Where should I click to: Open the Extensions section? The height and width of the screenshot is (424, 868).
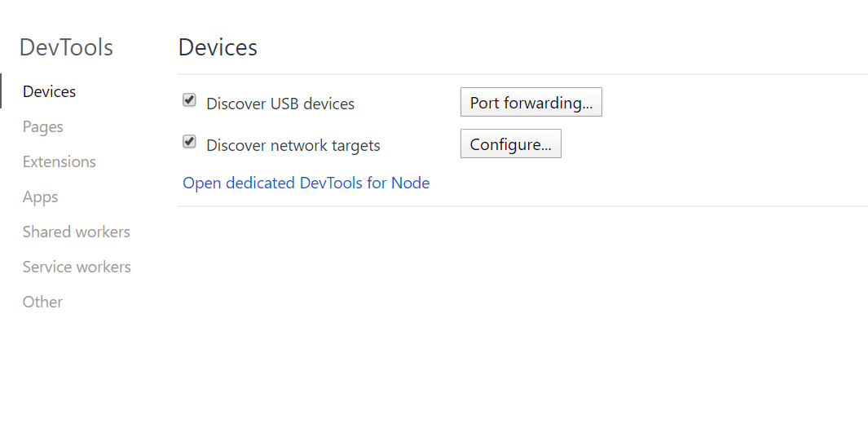pyautogui.click(x=59, y=161)
